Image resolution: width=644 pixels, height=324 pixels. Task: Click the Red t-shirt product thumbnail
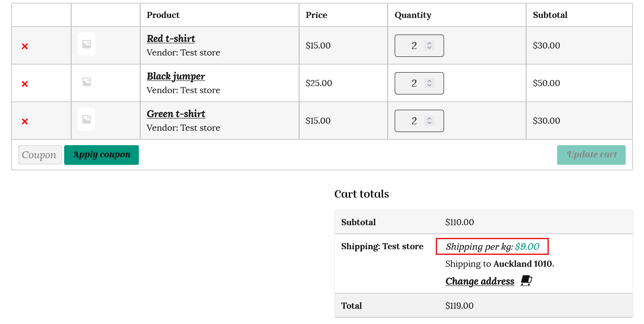[x=86, y=44]
